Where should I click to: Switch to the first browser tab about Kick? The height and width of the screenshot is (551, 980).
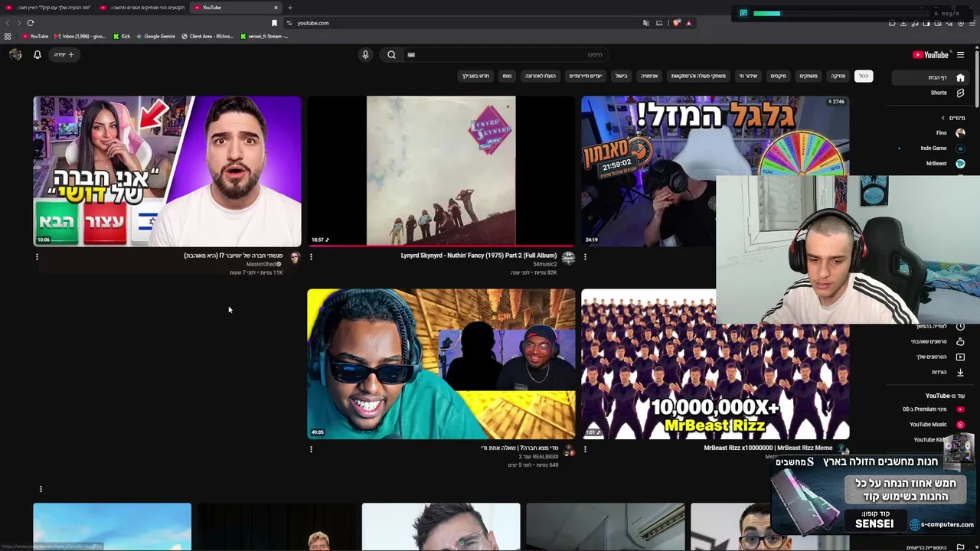coord(49,8)
